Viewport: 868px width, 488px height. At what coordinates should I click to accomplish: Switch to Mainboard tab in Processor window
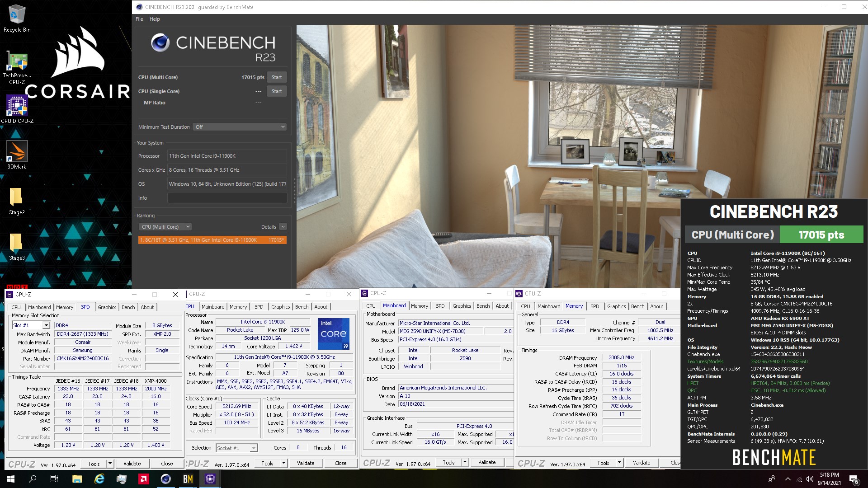tap(213, 307)
